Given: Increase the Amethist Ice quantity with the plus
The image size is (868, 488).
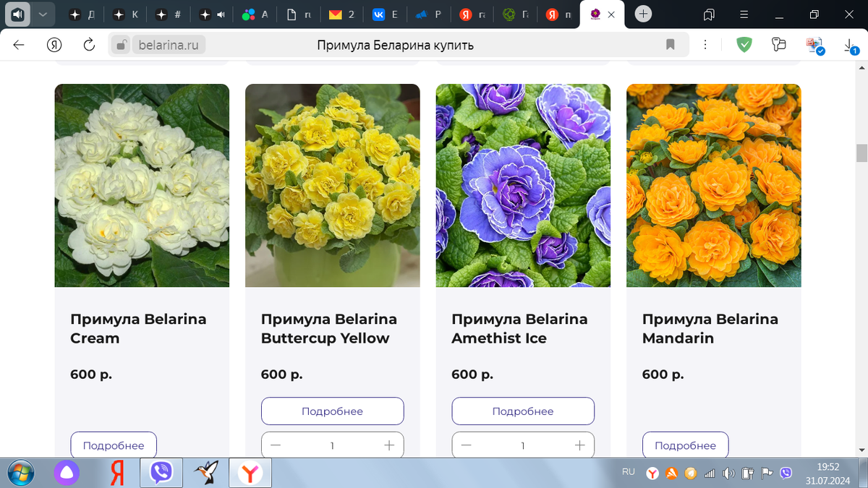Looking at the screenshot, I should point(579,445).
